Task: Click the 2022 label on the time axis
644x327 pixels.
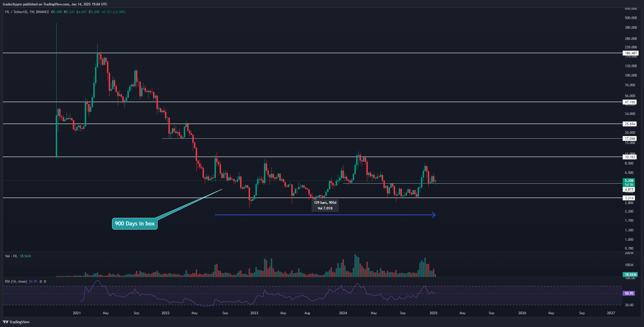Action: pos(166,313)
